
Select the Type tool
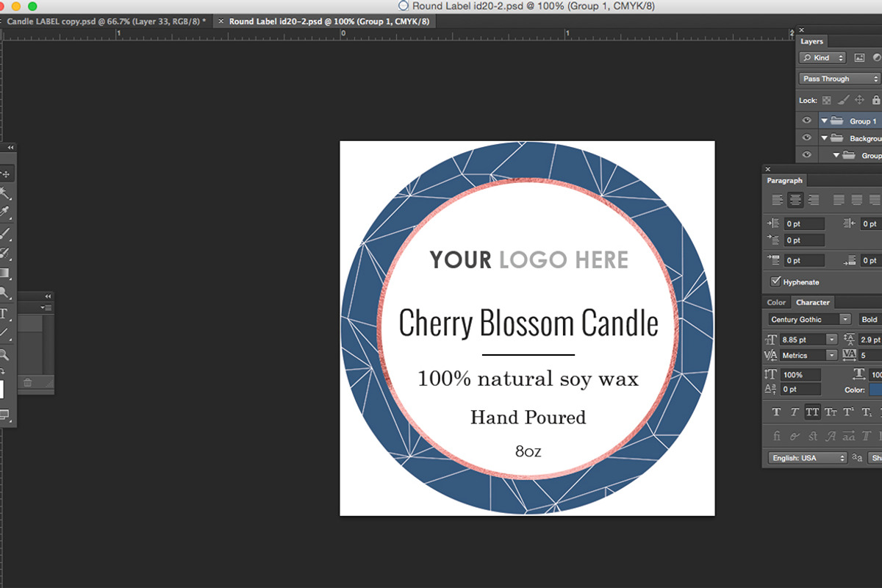click(x=4, y=314)
